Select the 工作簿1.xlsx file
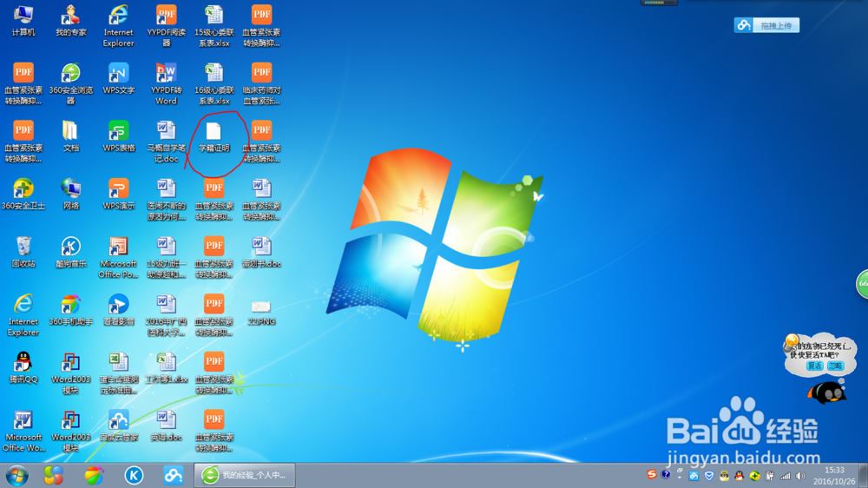The height and width of the screenshot is (488, 868). click(166, 368)
